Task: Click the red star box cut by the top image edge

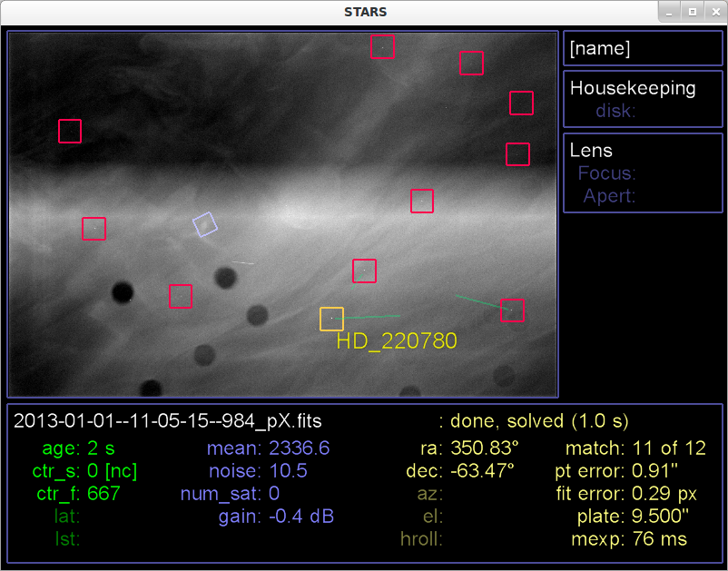Action: (x=382, y=46)
